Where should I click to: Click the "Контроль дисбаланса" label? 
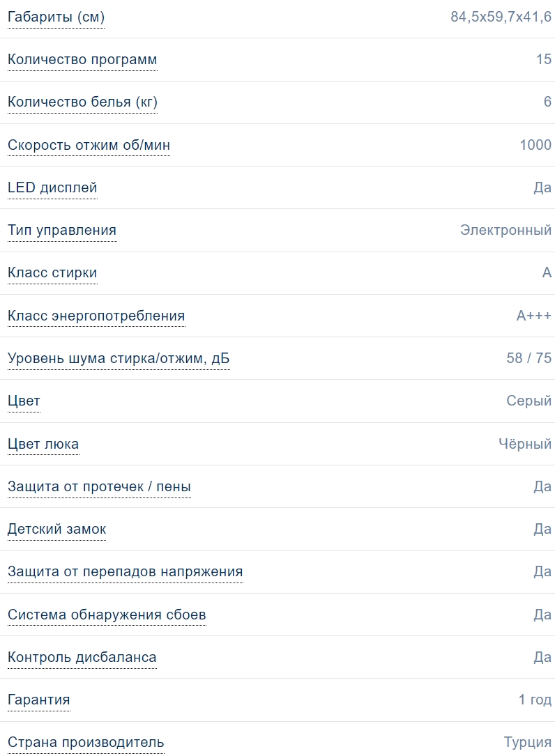point(82,658)
